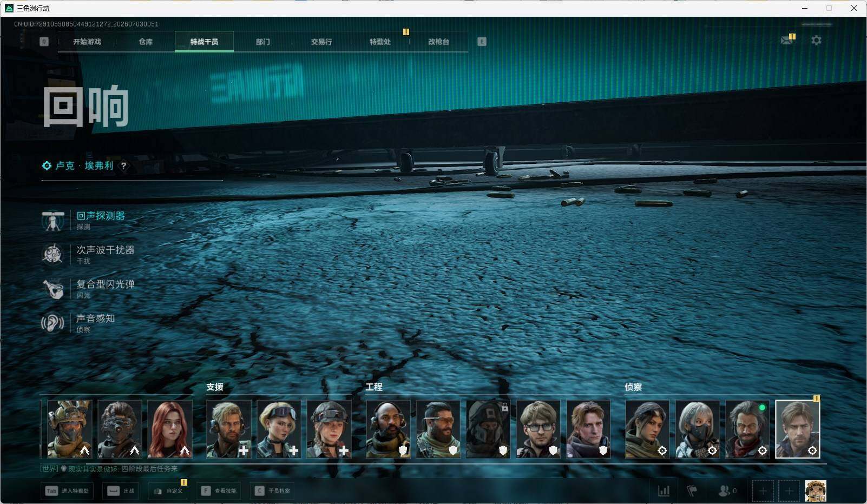Open the bar-chart statistics icon

pyautogui.click(x=664, y=491)
